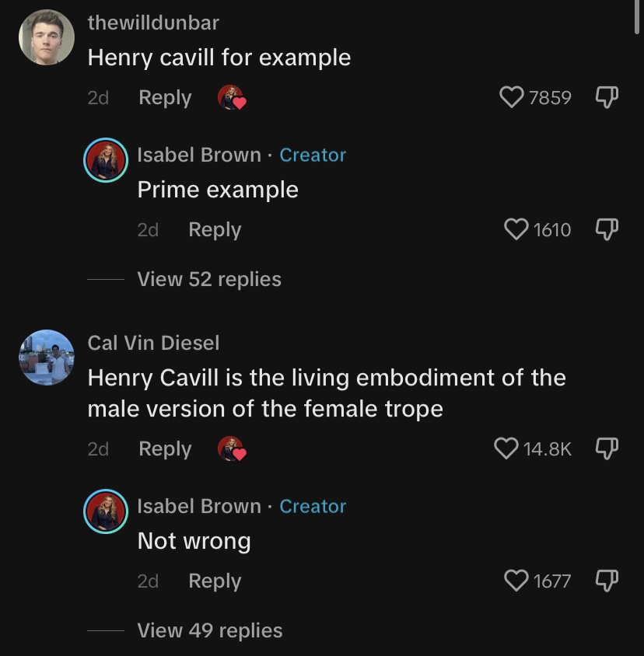The width and height of the screenshot is (644, 656).
Task: Reply to thewilldunbar's comment
Action: [165, 98]
